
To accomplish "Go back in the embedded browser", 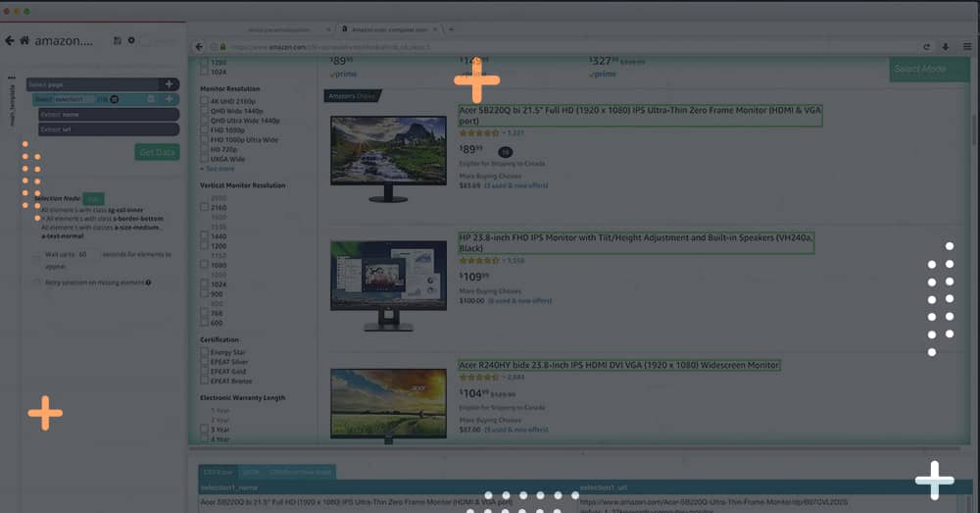I will (199, 47).
